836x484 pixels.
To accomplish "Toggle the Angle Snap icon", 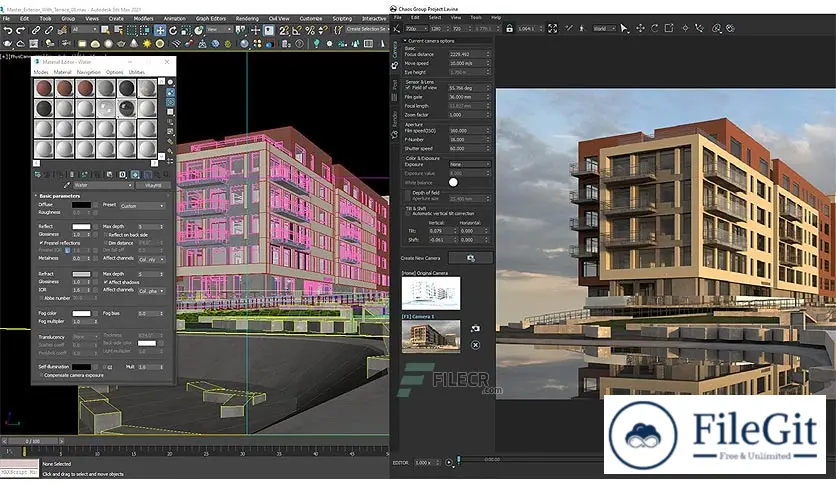I will click(x=298, y=30).
